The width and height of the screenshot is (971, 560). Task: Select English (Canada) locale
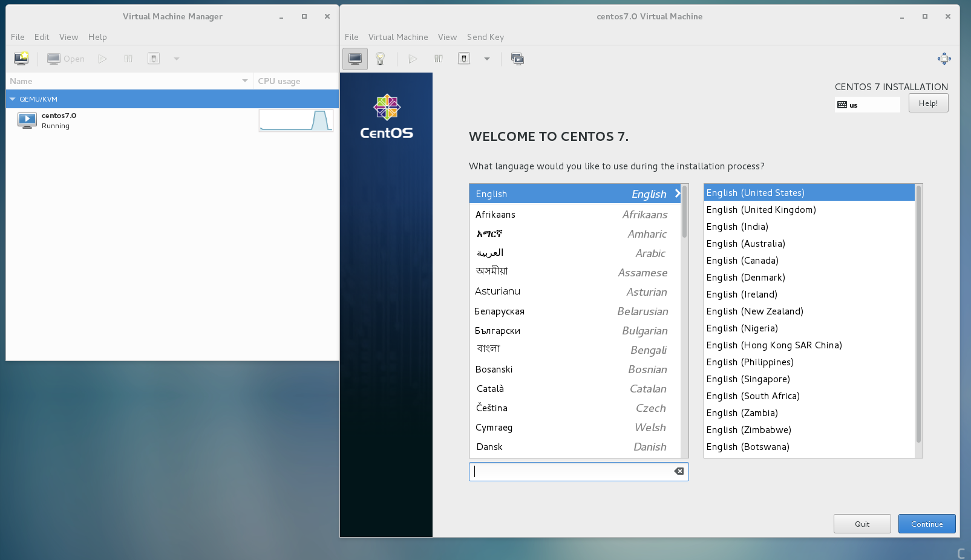809,260
